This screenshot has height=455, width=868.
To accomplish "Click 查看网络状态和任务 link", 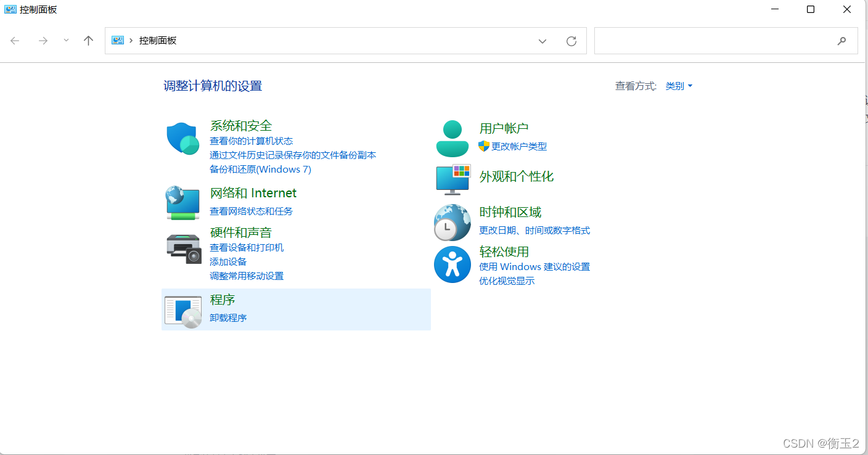I will [x=252, y=211].
